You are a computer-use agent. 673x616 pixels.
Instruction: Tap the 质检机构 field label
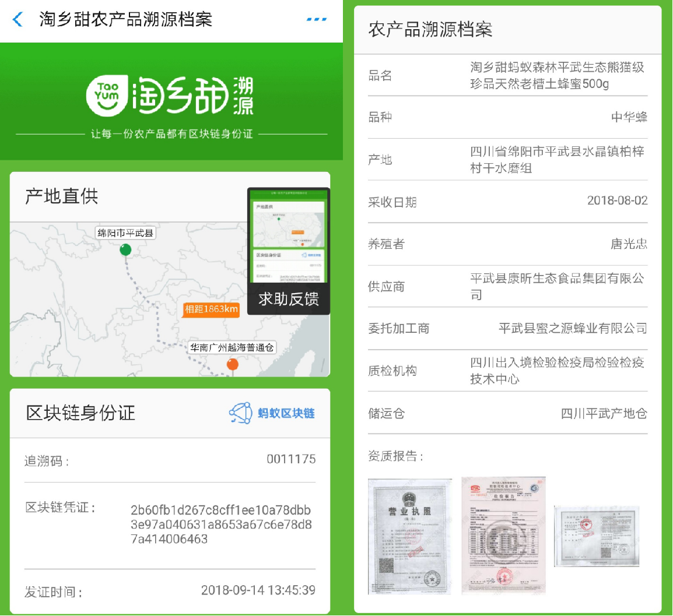pos(392,371)
